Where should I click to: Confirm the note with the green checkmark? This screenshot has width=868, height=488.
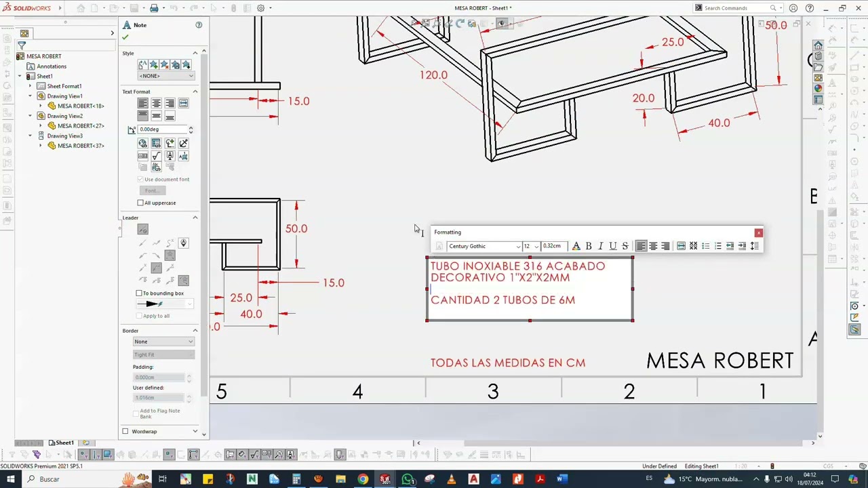click(x=125, y=37)
